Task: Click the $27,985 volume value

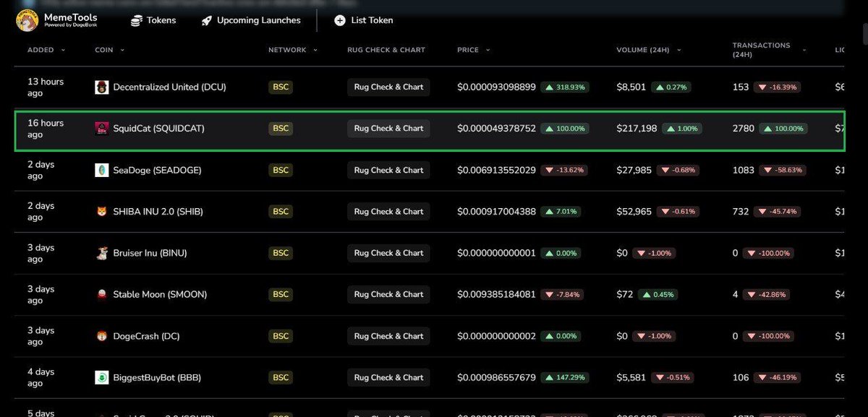Action: click(x=634, y=171)
